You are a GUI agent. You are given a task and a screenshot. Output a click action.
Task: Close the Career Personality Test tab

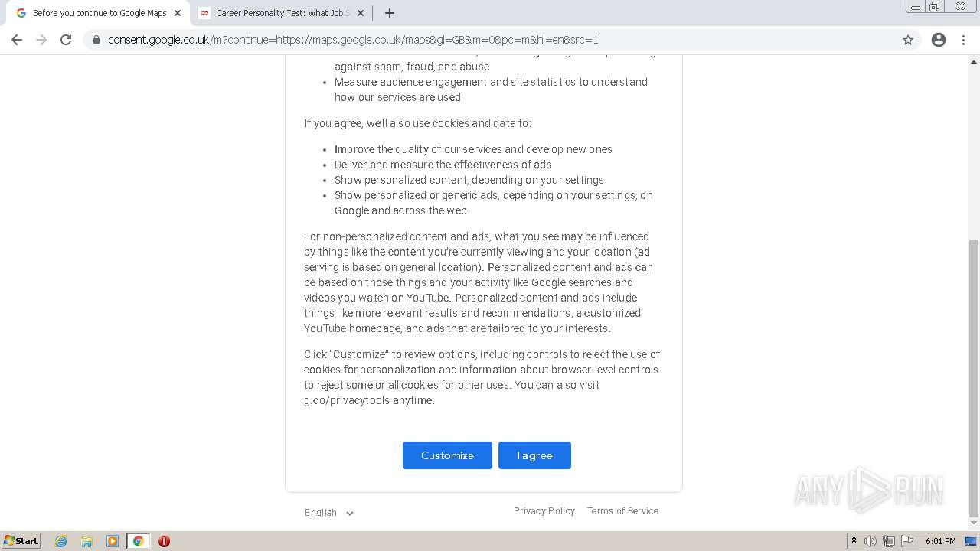(x=361, y=13)
